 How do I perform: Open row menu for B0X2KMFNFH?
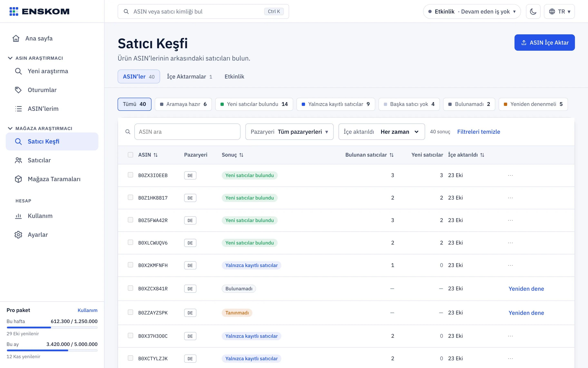point(510,265)
